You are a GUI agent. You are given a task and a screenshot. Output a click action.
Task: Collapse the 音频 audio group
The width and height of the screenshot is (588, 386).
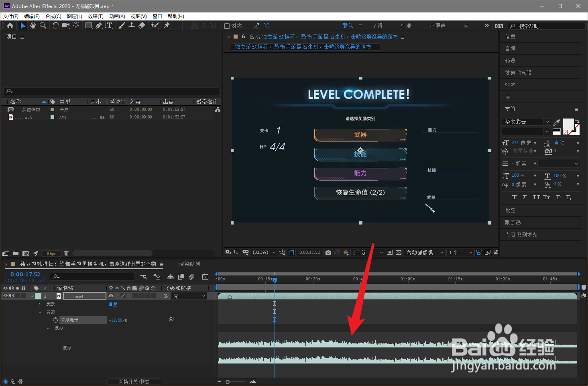click(x=40, y=312)
